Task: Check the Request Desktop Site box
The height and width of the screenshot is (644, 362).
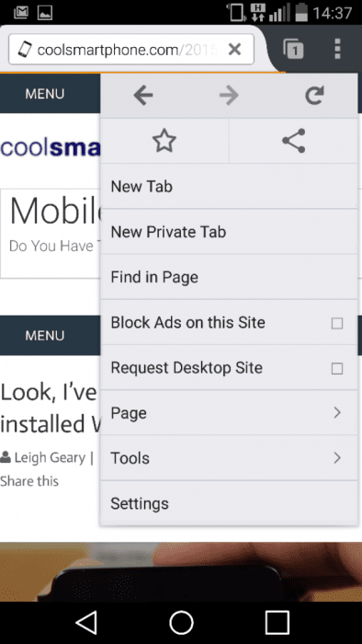Action: pyautogui.click(x=337, y=369)
